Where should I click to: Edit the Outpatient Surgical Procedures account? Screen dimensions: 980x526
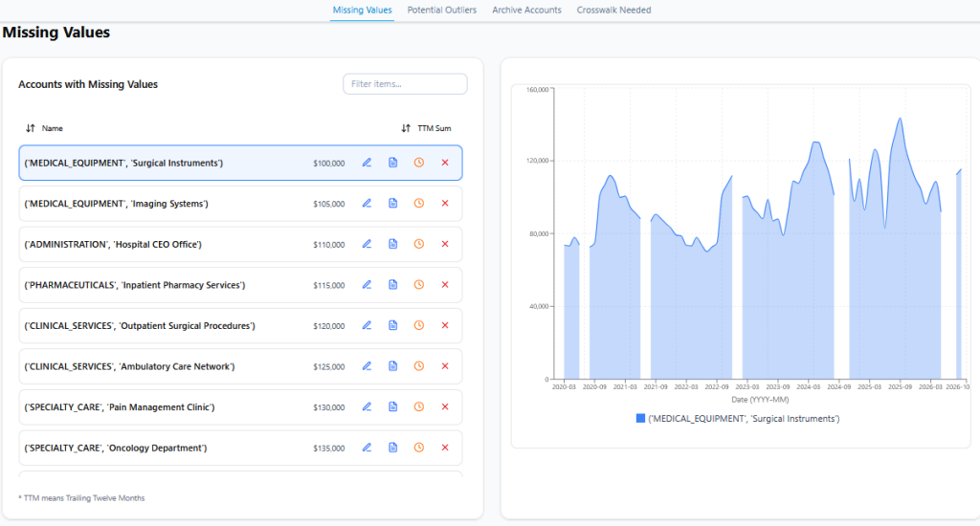pyautogui.click(x=367, y=325)
